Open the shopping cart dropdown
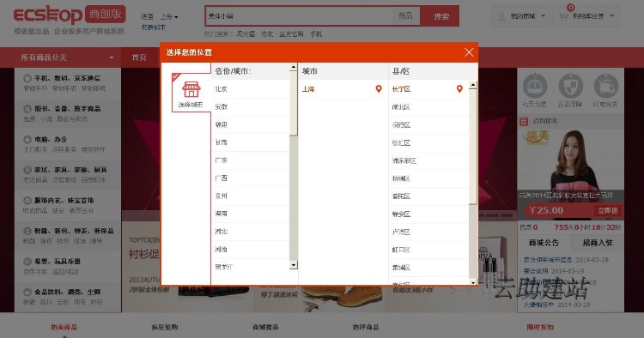 (587, 16)
